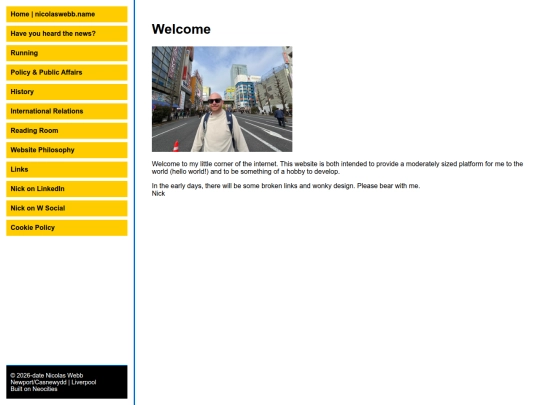Go to the Links page

[67, 169]
